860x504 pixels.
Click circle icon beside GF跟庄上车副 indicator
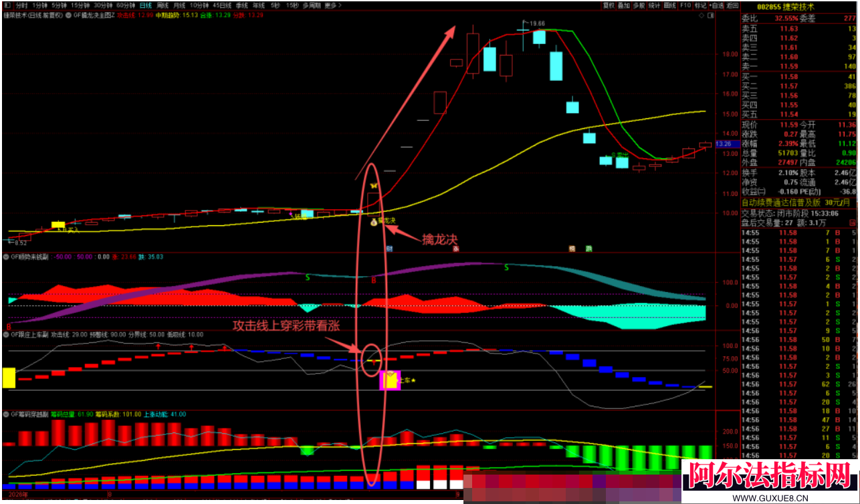point(6,333)
